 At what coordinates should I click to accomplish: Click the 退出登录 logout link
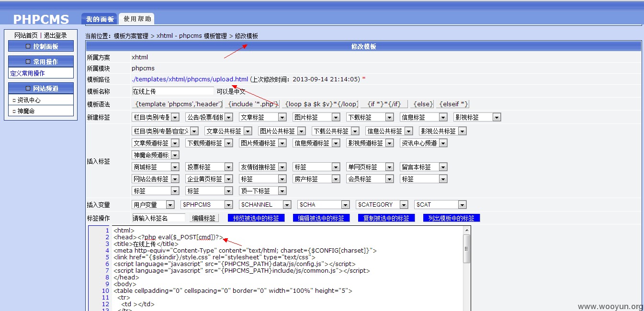pyautogui.click(x=56, y=35)
